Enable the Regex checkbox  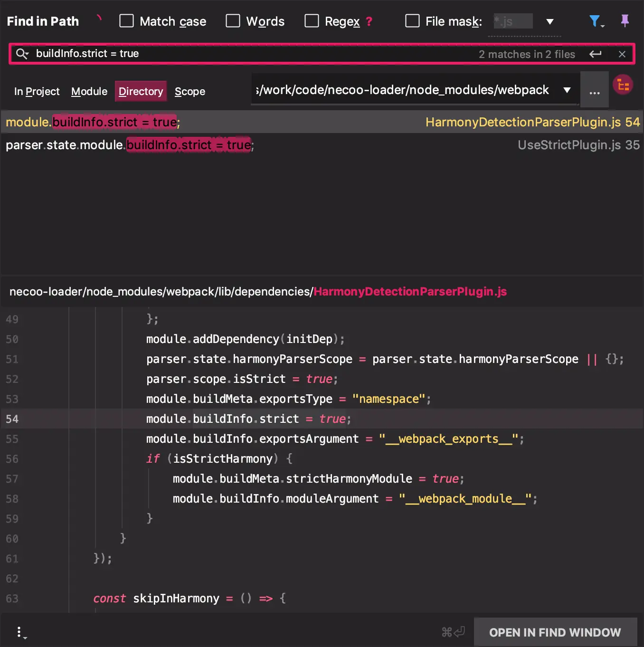[312, 21]
